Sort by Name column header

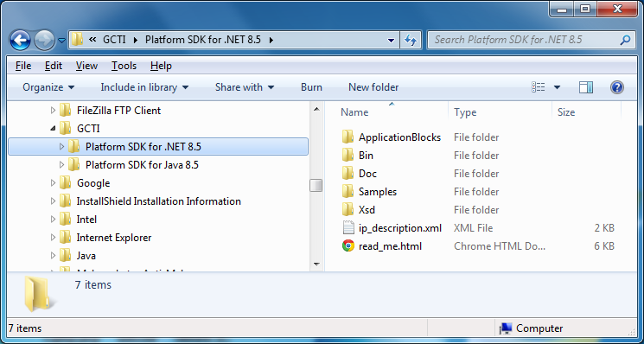[354, 112]
